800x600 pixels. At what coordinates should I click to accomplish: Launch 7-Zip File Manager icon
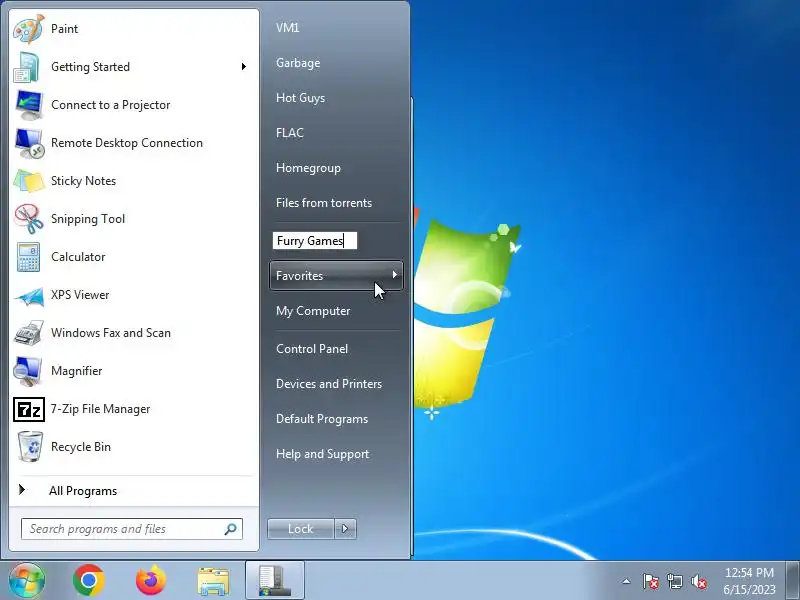click(x=29, y=409)
